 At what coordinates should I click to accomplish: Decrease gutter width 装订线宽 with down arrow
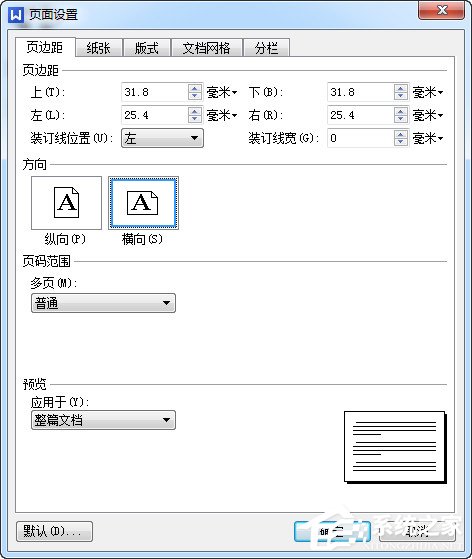(x=401, y=142)
